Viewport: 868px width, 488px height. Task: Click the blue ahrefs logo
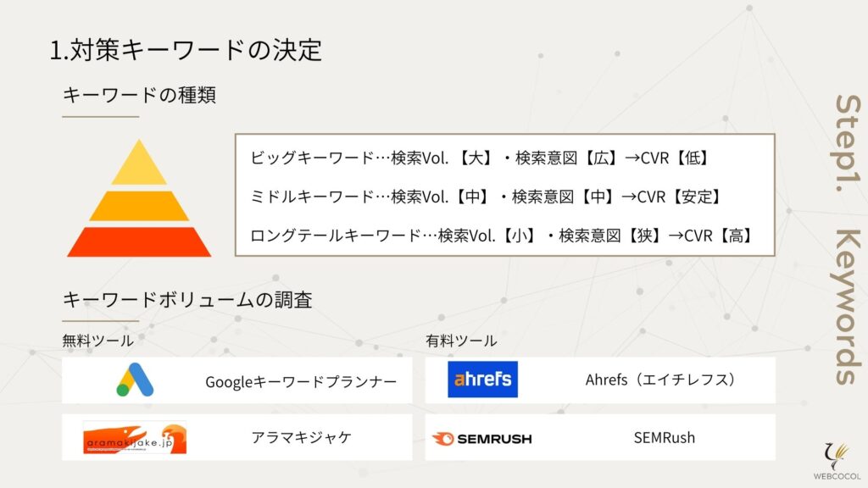pos(482,380)
